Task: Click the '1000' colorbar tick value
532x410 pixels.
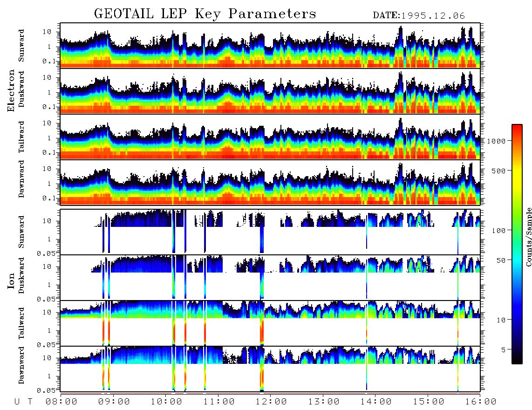Action: (496, 141)
